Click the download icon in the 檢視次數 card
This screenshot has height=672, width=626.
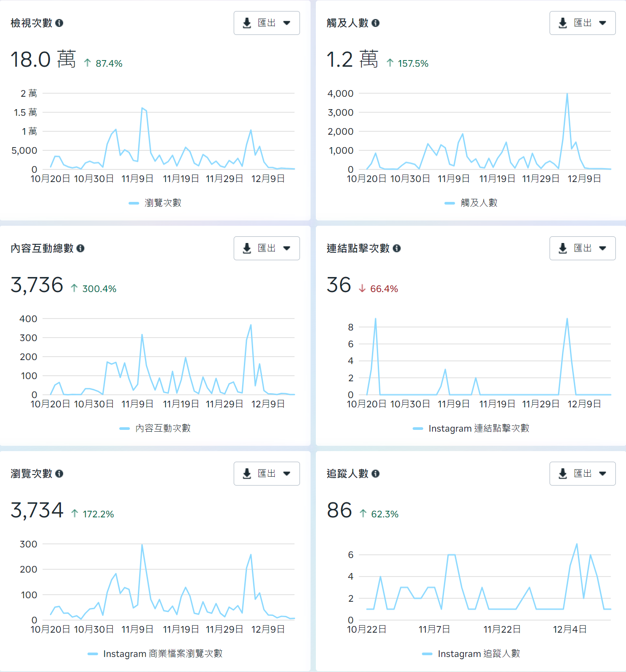pyautogui.click(x=247, y=23)
